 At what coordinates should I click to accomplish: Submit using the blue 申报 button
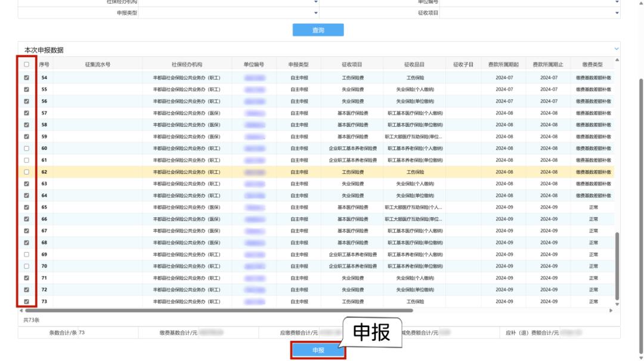click(318, 350)
